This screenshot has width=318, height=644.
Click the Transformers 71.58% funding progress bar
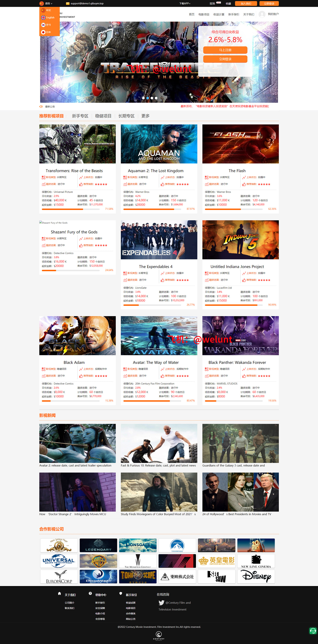(x=71, y=209)
